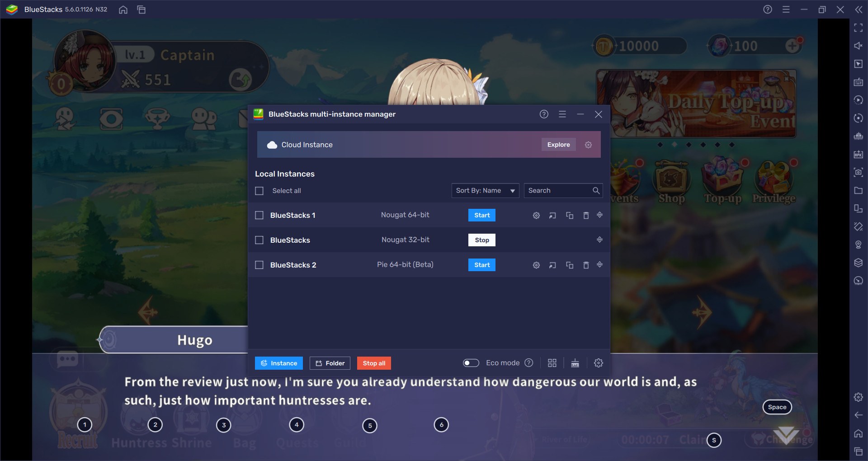Create a new Instance
Viewport: 868px width, 461px height.
(279, 363)
